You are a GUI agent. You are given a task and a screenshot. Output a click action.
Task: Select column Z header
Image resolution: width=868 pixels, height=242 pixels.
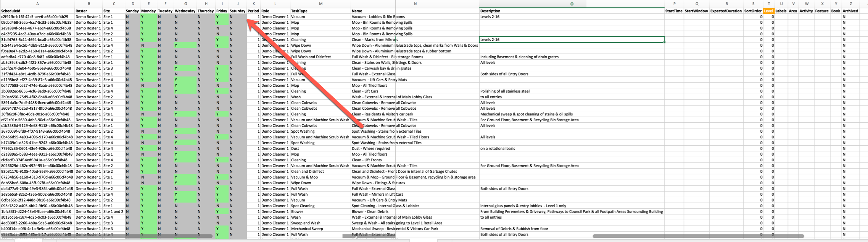tap(850, 4)
